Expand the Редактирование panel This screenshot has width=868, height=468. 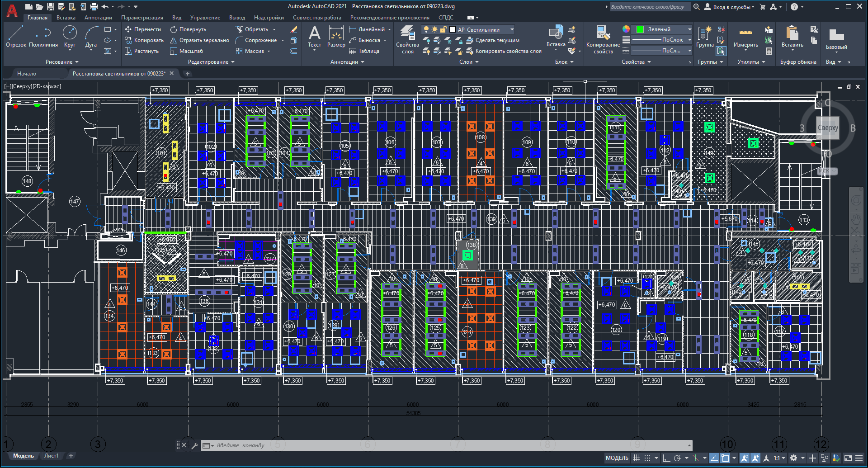[211, 62]
